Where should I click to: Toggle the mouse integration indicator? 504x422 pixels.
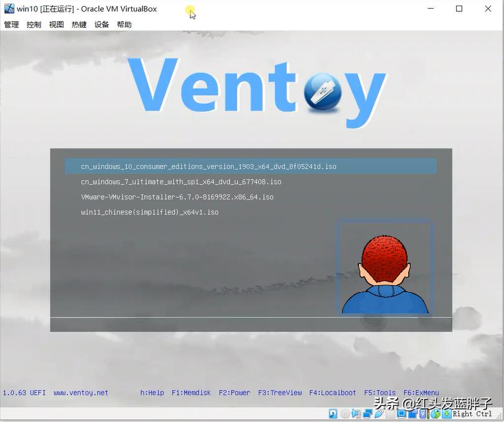click(x=435, y=413)
